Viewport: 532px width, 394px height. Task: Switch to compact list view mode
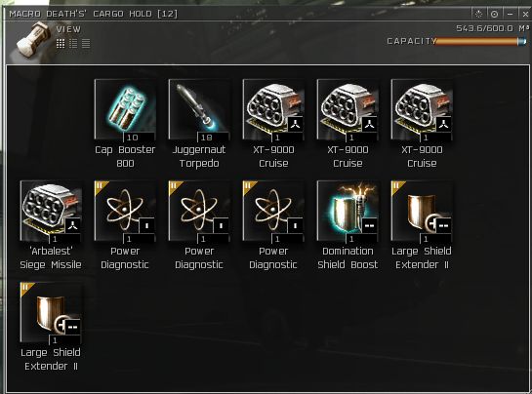click(86, 44)
